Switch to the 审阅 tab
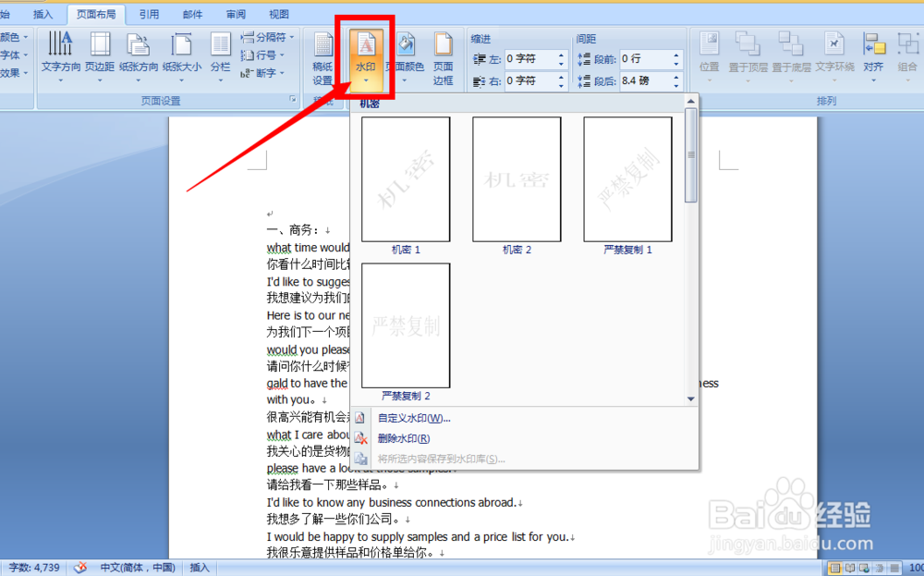The height and width of the screenshot is (576, 924). click(236, 14)
